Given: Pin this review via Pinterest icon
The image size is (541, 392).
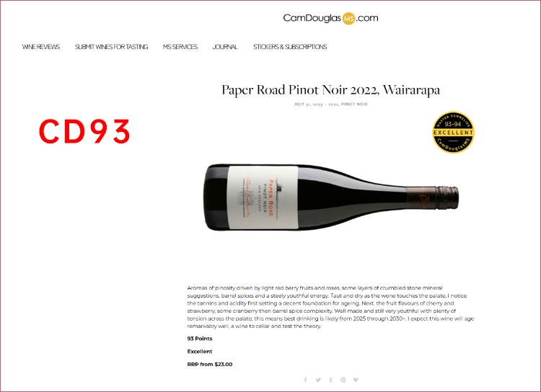Looking at the screenshot, I should click(343, 380).
